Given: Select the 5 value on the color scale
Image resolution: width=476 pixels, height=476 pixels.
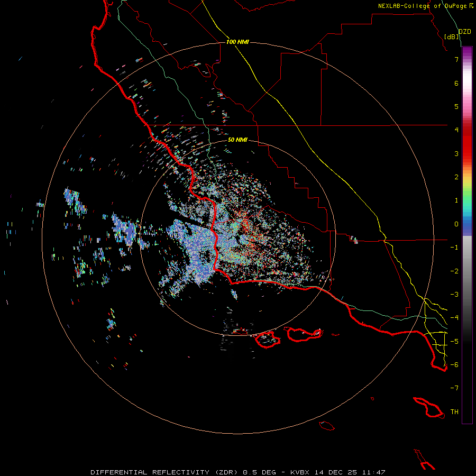Looking at the screenshot, I should (456, 106).
